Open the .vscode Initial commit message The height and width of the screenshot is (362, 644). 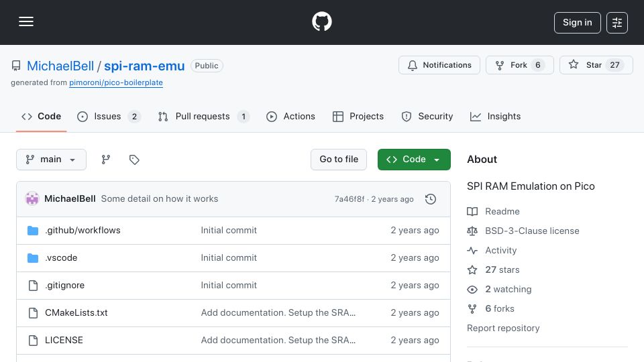coord(229,257)
